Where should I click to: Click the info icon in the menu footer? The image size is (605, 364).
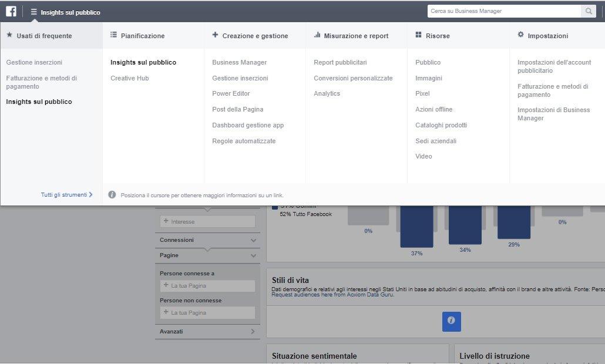tap(112, 195)
